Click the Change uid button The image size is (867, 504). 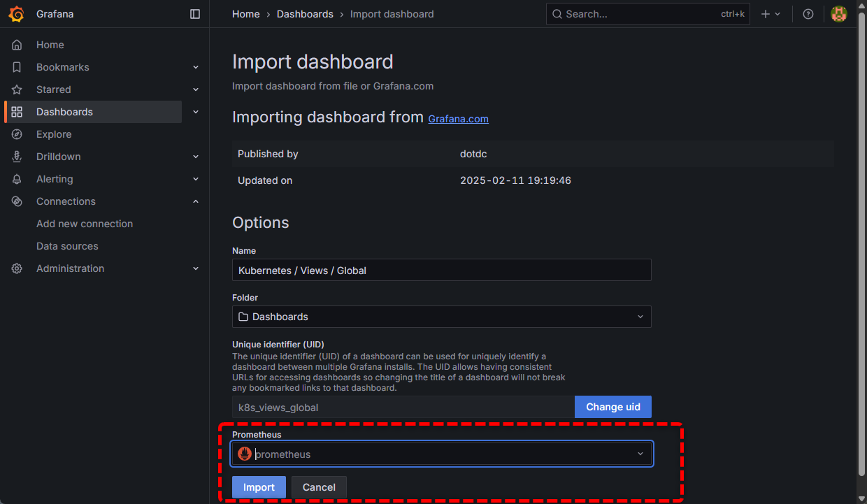click(x=613, y=407)
